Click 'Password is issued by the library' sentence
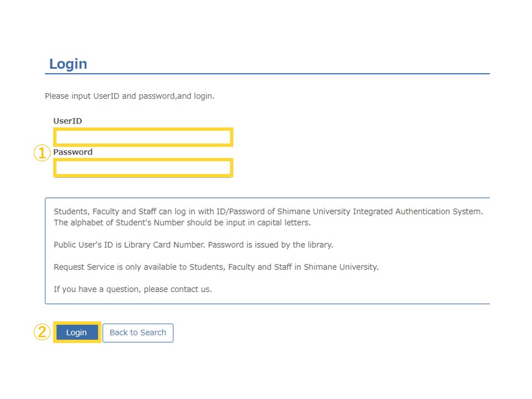Image resolution: width=532 pixels, height=399 pixels. (270, 244)
